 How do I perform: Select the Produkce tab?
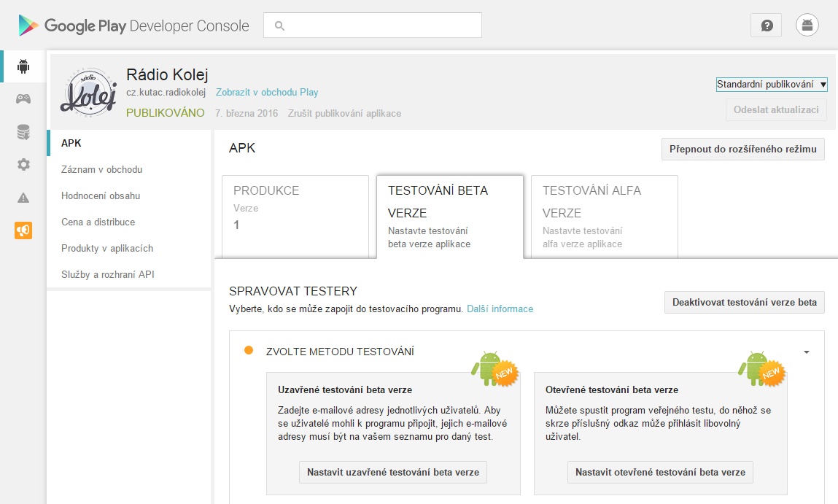[295, 217]
